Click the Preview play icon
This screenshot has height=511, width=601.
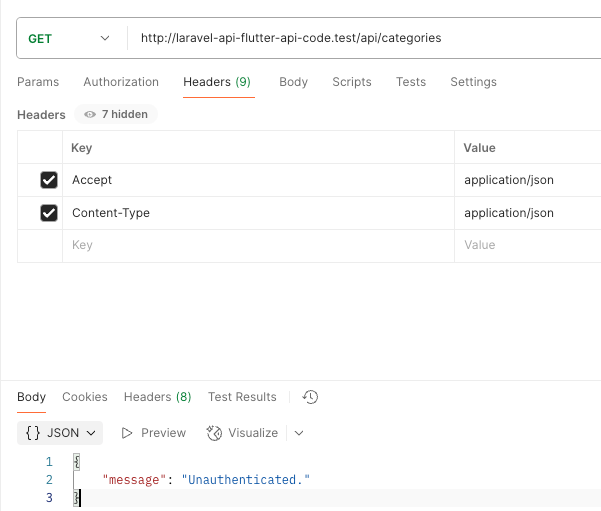[x=127, y=433]
